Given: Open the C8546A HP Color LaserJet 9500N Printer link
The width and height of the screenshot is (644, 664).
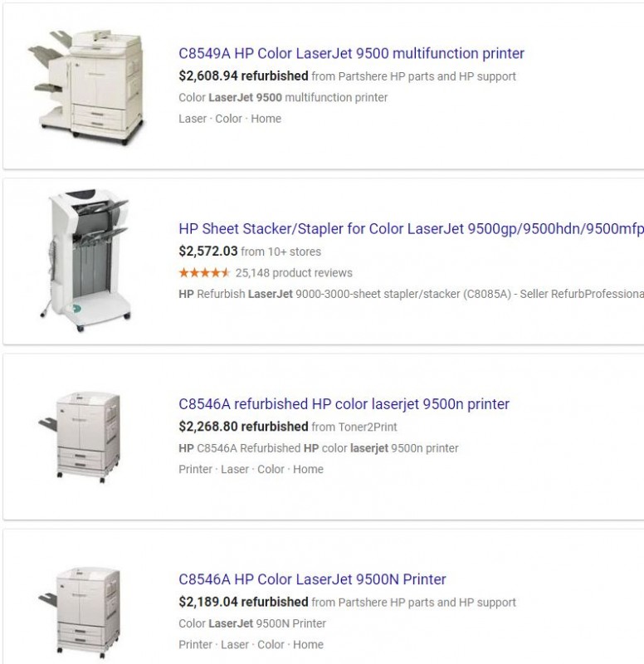Looking at the screenshot, I should point(312,579).
